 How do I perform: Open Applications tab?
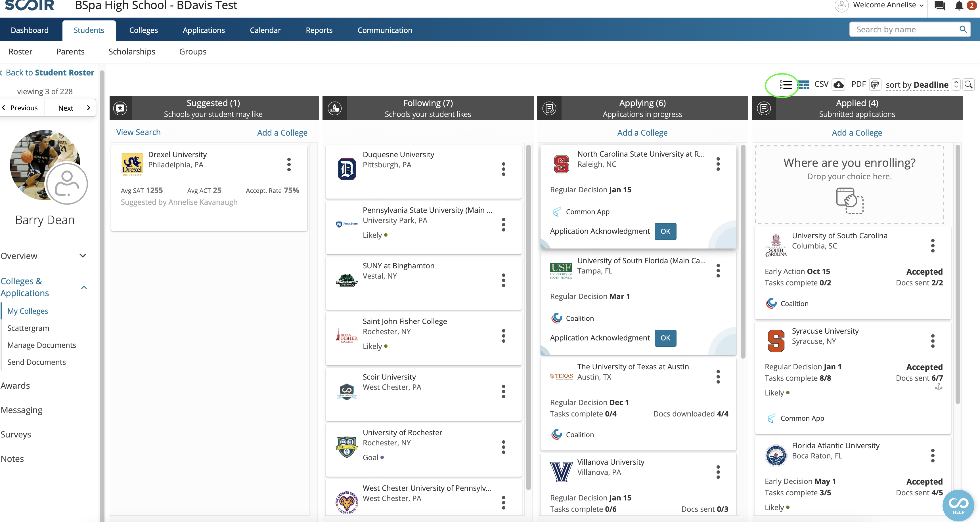[x=204, y=30]
